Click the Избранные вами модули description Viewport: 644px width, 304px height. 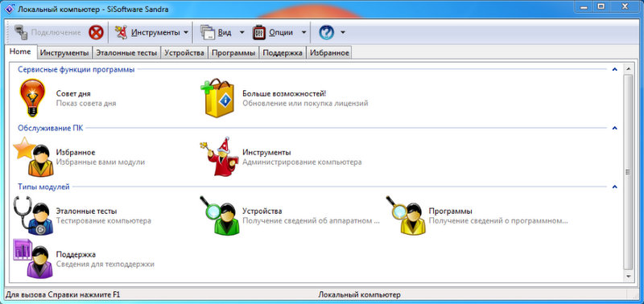101,162
